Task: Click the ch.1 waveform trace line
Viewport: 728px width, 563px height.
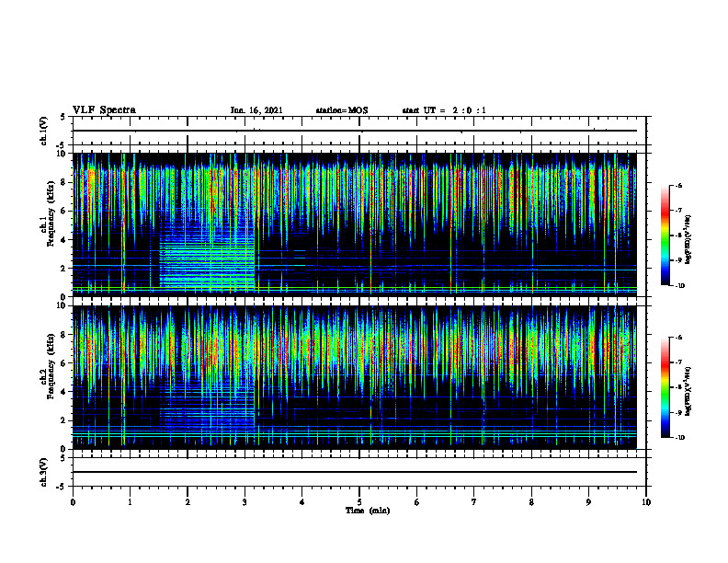Action: click(x=355, y=131)
